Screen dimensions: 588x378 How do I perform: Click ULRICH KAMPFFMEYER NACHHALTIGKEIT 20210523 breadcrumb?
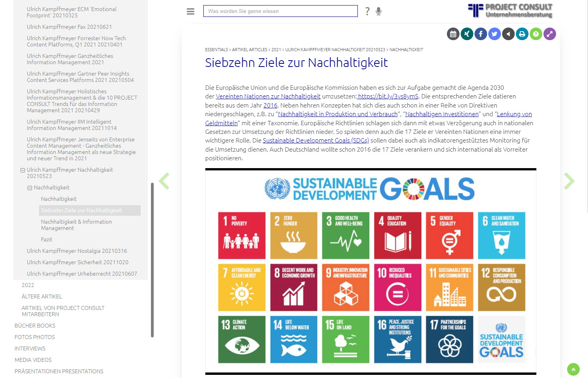pyautogui.click(x=335, y=50)
